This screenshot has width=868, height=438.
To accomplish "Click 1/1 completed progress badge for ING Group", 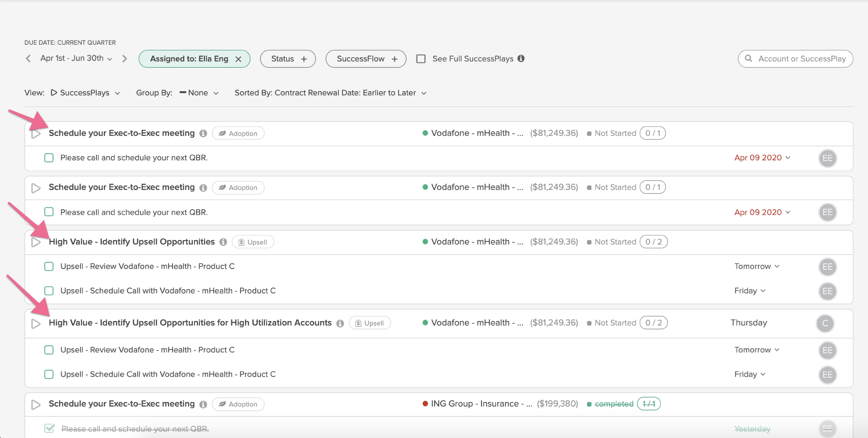I will click(x=649, y=404).
